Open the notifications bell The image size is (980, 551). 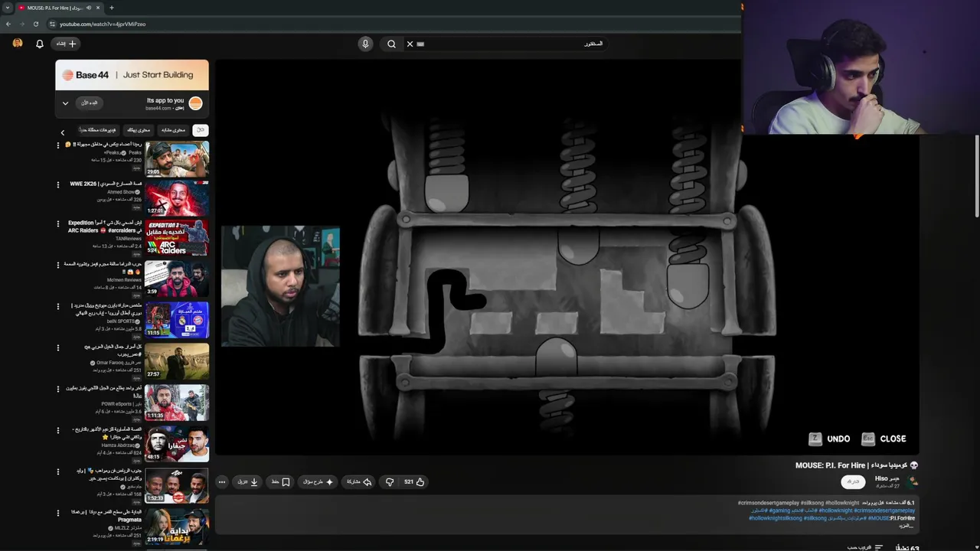pos(40,44)
